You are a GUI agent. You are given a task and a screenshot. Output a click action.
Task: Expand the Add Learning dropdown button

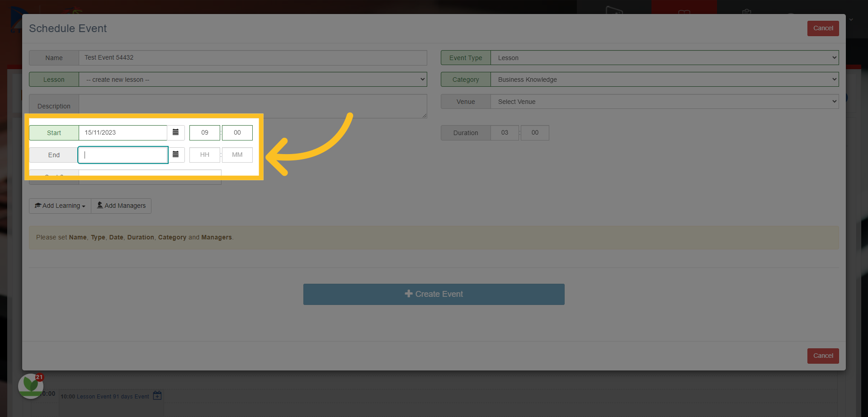[60, 206]
